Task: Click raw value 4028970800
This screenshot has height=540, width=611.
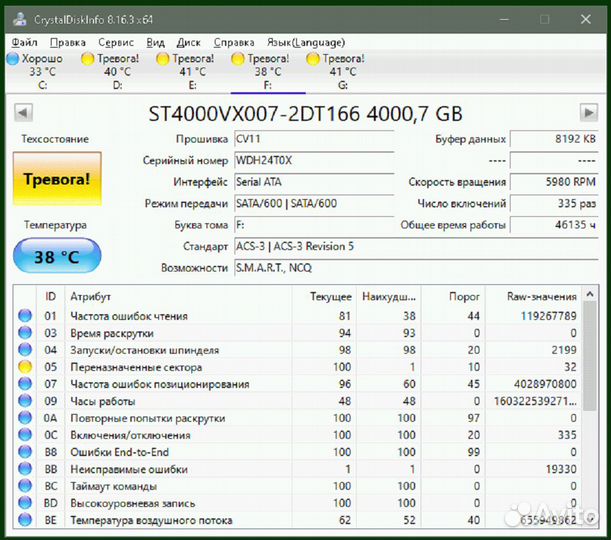Action: [545, 384]
